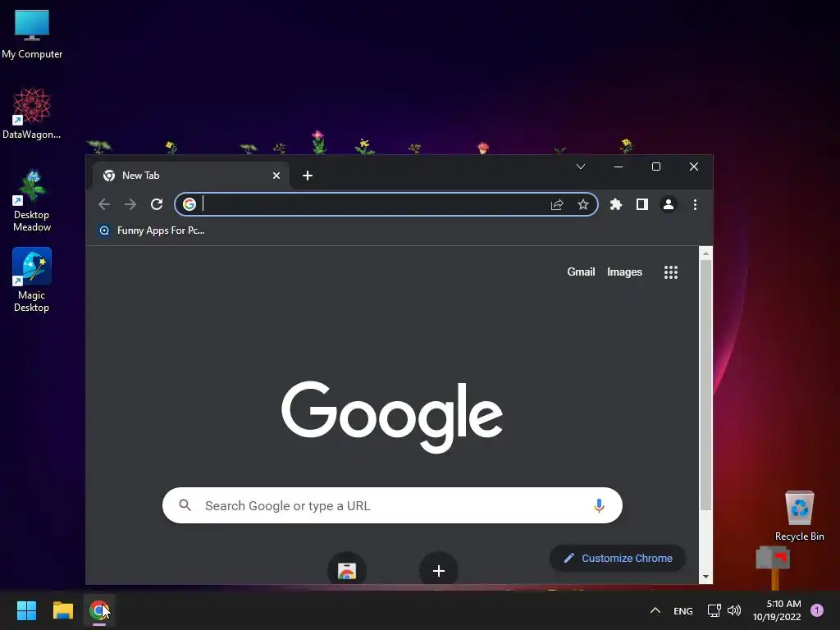Open the Chrome profile avatar icon
Image resolution: width=840 pixels, height=630 pixels.
pos(669,204)
